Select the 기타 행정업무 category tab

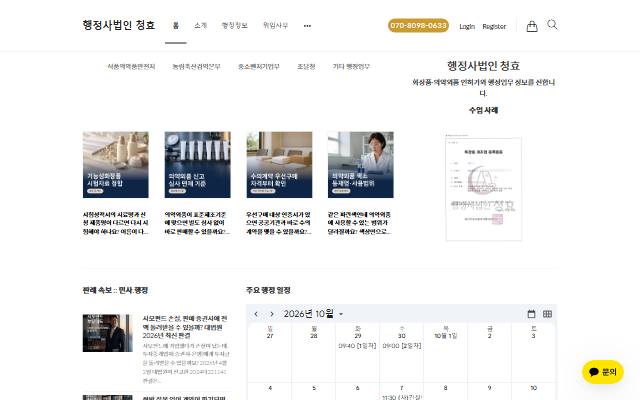pyautogui.click(x=351, y=67)
